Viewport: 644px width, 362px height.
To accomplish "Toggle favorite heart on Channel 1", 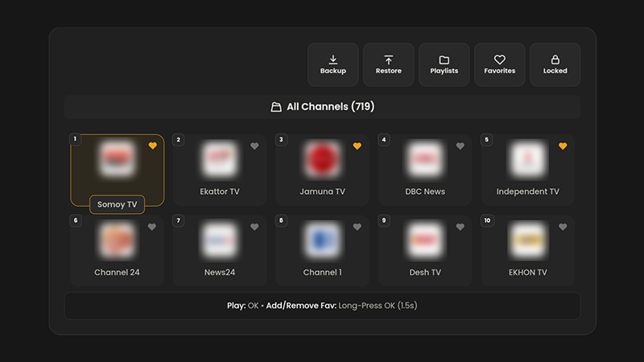I will pos(357,227).
